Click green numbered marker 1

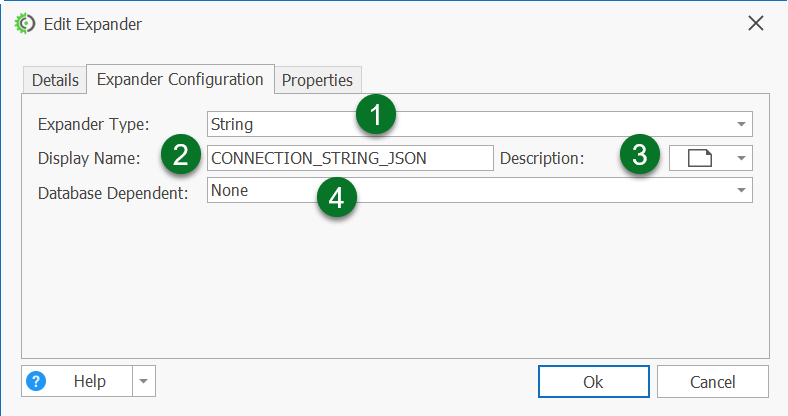pos(375,115)
